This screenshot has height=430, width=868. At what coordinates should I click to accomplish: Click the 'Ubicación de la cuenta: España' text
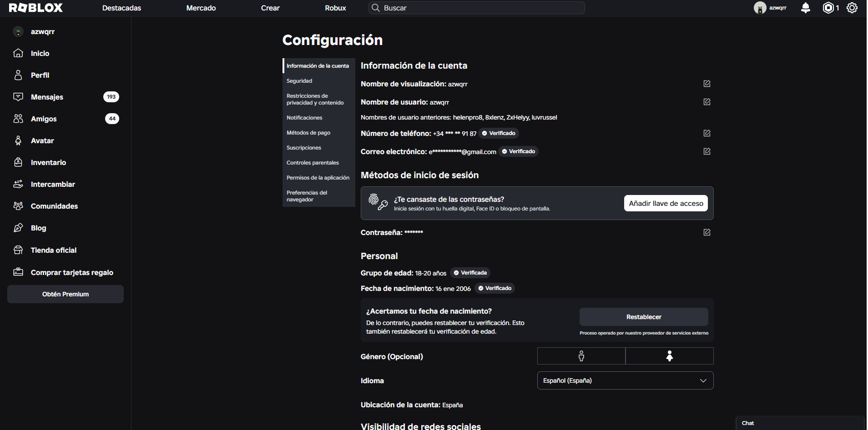(x=412, y=405)
